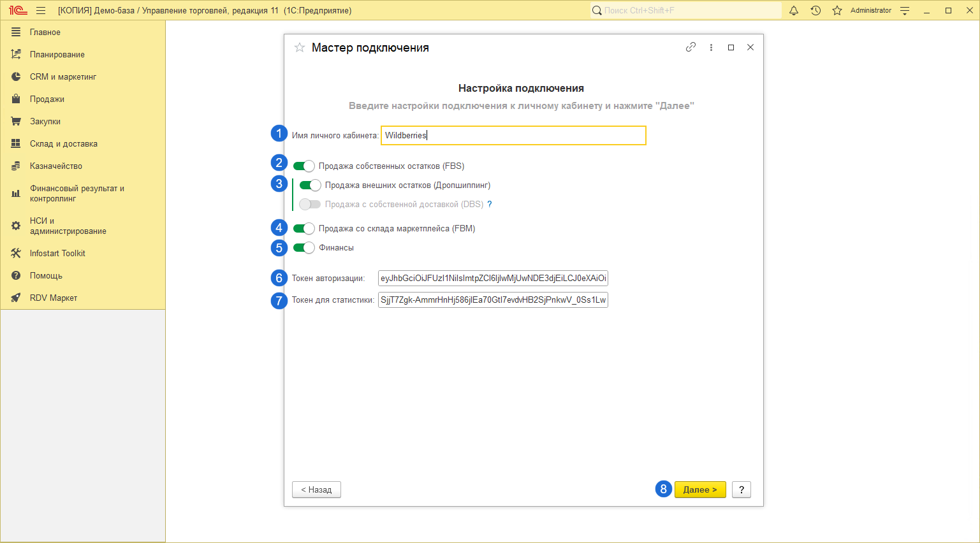Click the Казначейство coins icon
This screenshot has height=543, width=980.
(x=16, y=166)
